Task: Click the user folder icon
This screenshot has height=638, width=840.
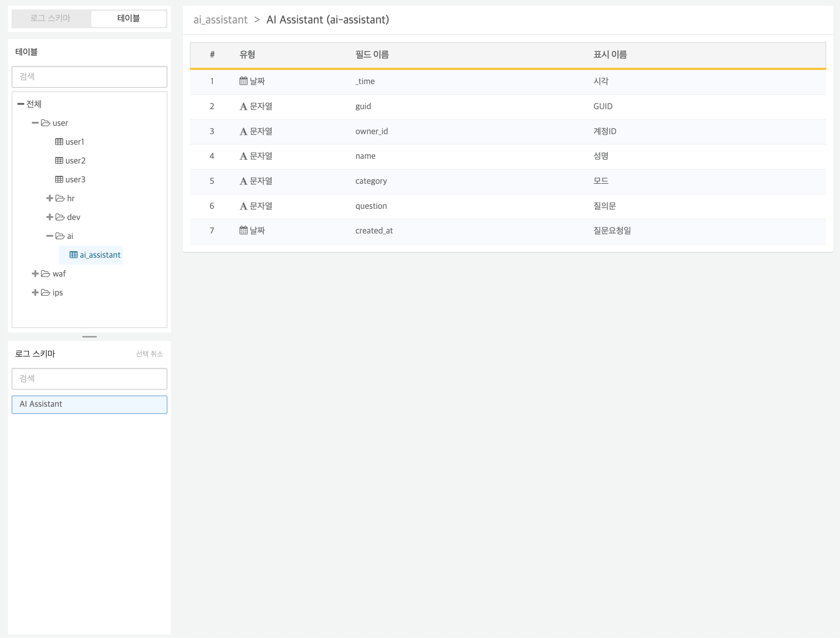Action: click(46, 123)
